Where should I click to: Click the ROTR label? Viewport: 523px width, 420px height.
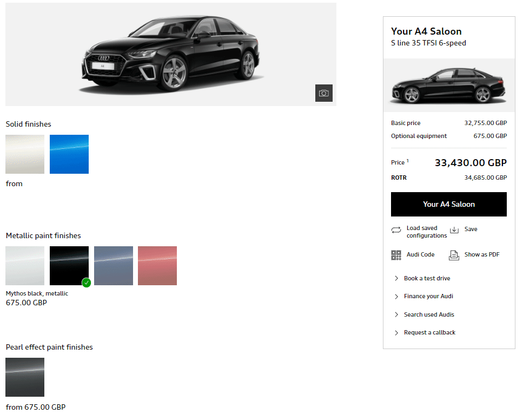(399, 178)
